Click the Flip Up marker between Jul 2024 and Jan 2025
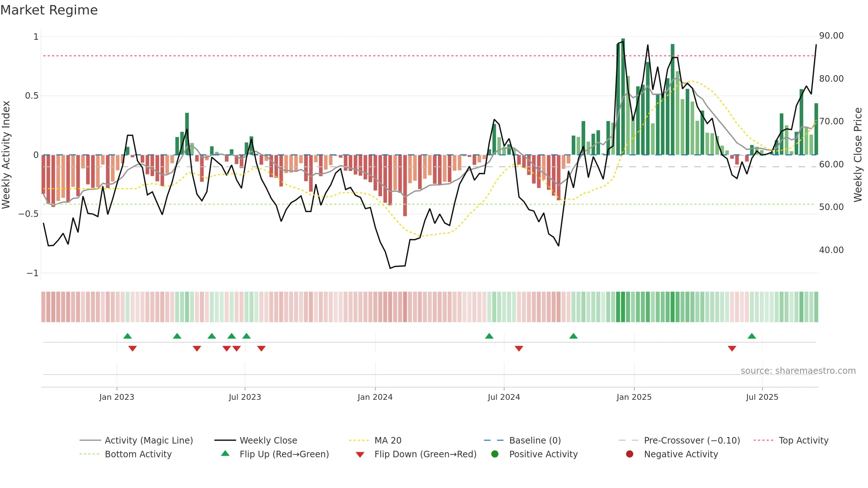The width and height of the screenshot is (868, 488). click(574, 336)
